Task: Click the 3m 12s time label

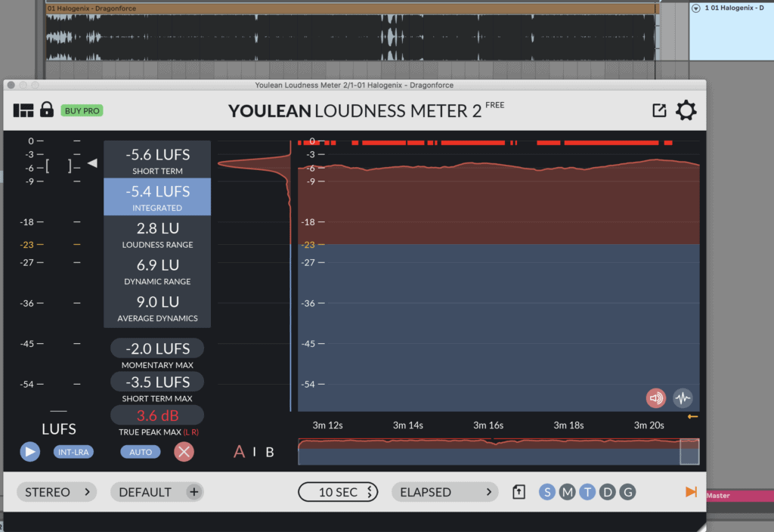Action: coord(327,425)
